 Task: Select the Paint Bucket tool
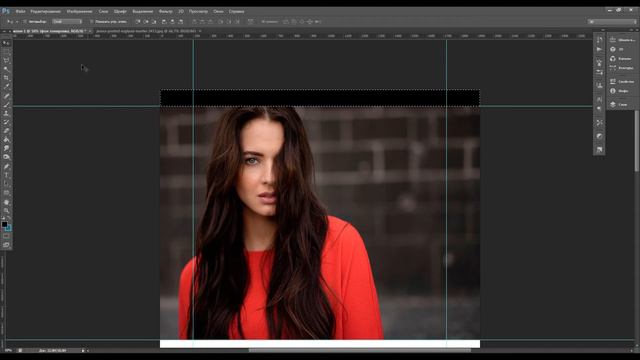click(6, 140)
